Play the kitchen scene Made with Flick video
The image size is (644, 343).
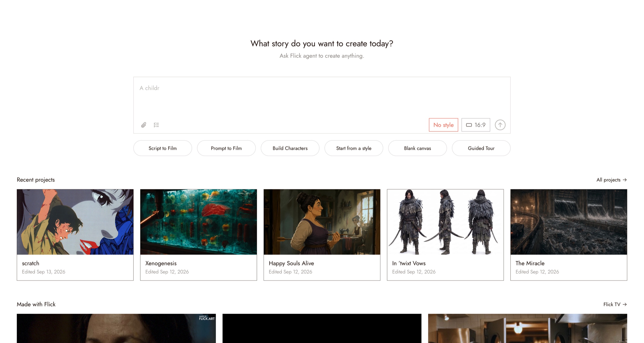pyautogui.click(x=528, y=328)
